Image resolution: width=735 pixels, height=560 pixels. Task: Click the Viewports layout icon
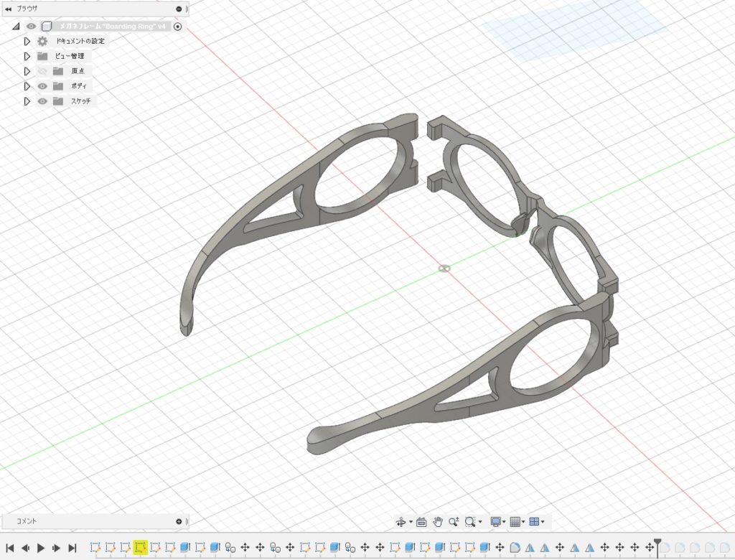[x=534, y=522]
